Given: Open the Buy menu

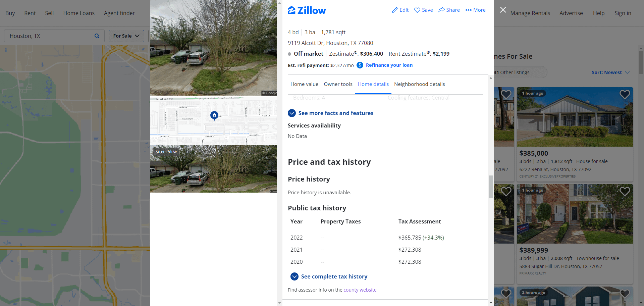Looking at the screenshot, I should [x=10, y=13].
